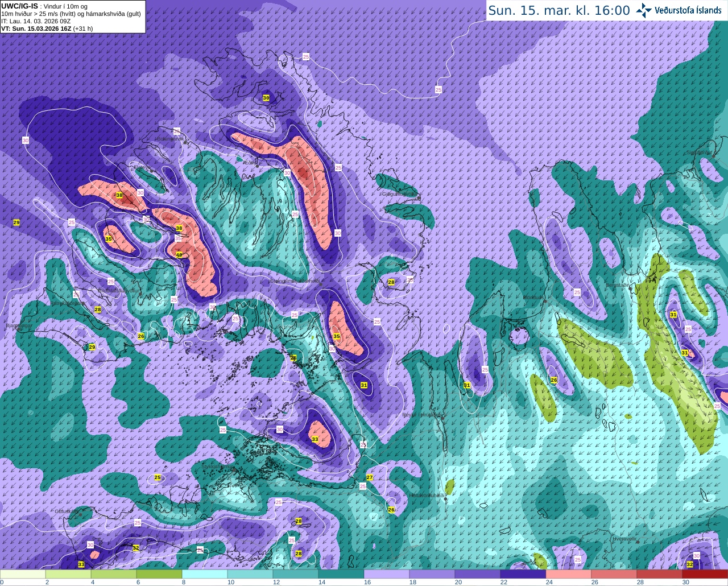The width and height of the screenshot is (728, 586).
Task: Click the yellow 40 peak gust marker
Action: [x=179, y=255]
